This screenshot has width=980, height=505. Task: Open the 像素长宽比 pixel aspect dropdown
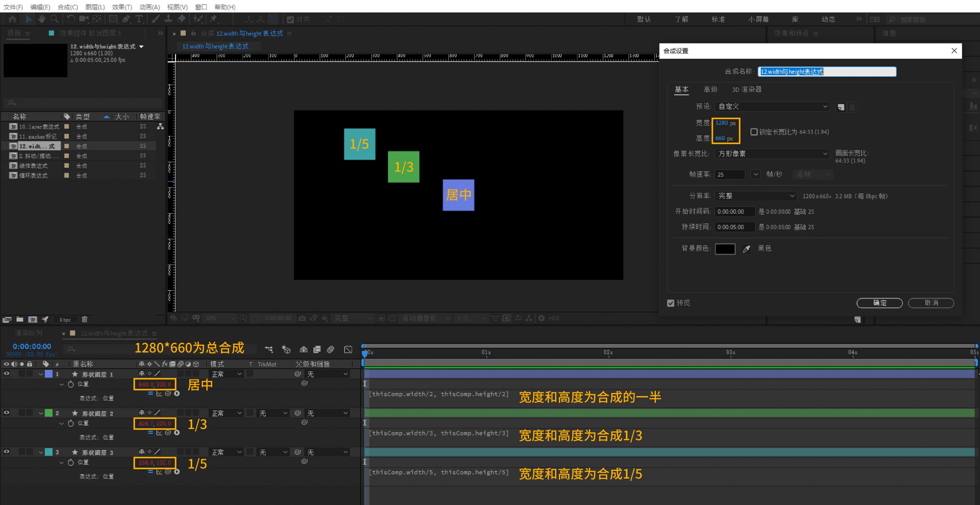772,154
